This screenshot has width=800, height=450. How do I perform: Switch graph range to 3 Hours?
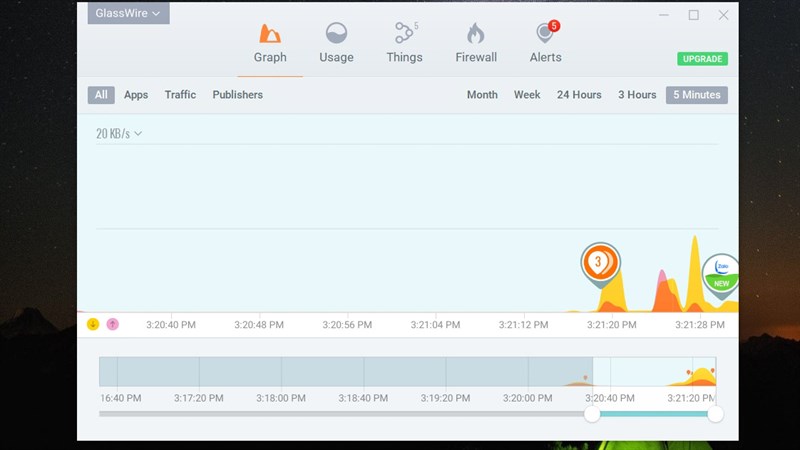[637, 95]
